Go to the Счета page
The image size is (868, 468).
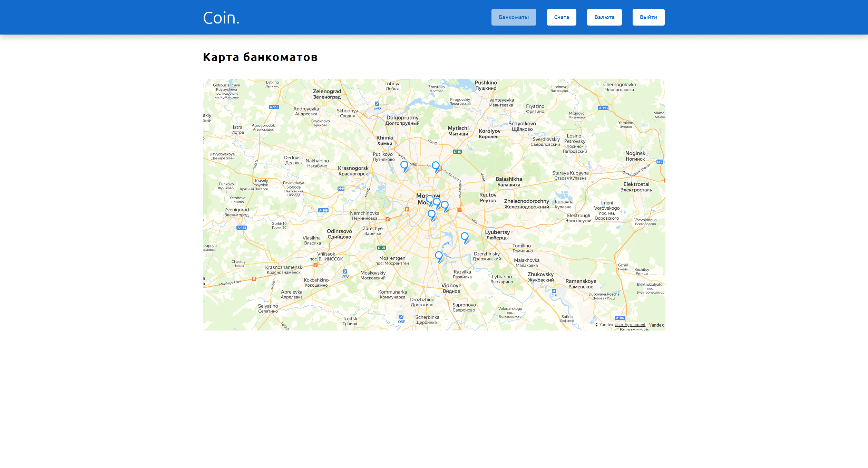point(562,17)
